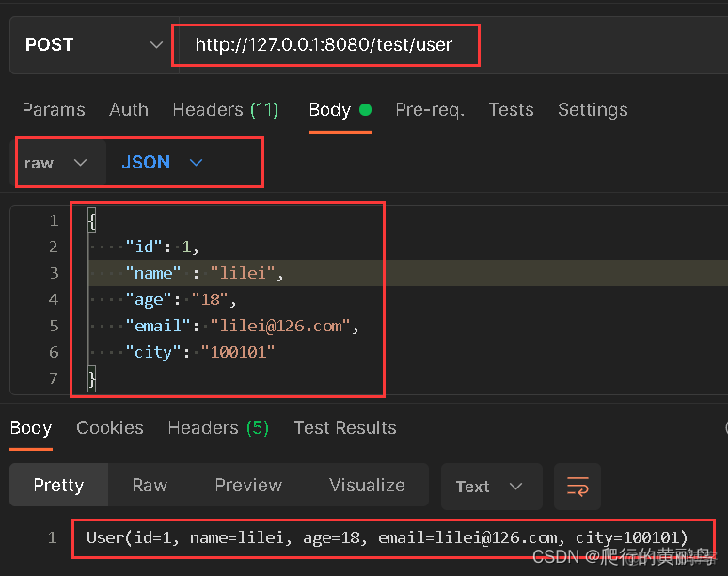Open the POST method dropdown
This screenshot has width=728, height=576.
(x=92, y=45)
